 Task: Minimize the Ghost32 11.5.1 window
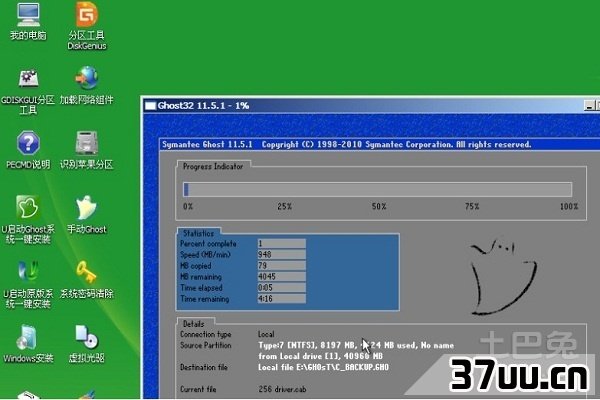point(589,106)
